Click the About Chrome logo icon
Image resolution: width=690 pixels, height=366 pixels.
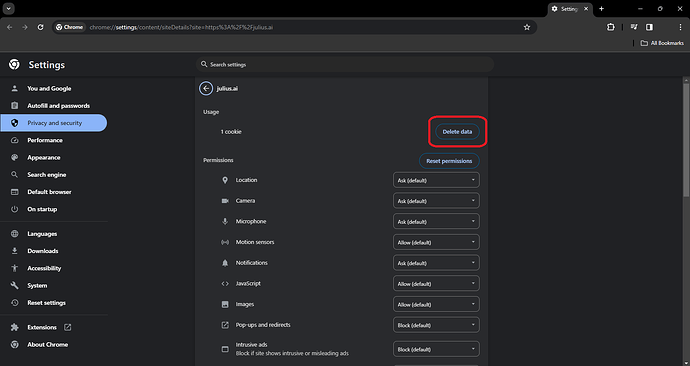pos(15,344)
